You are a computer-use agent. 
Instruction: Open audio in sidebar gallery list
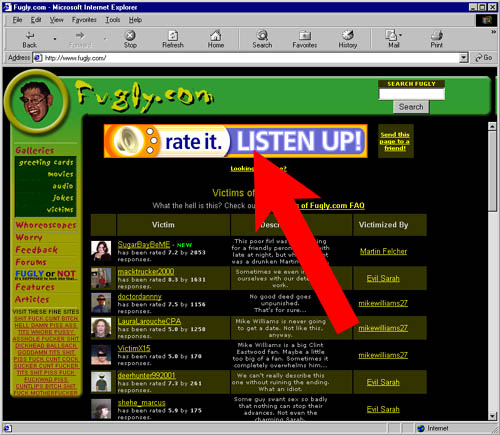click(x=63, y=186)
